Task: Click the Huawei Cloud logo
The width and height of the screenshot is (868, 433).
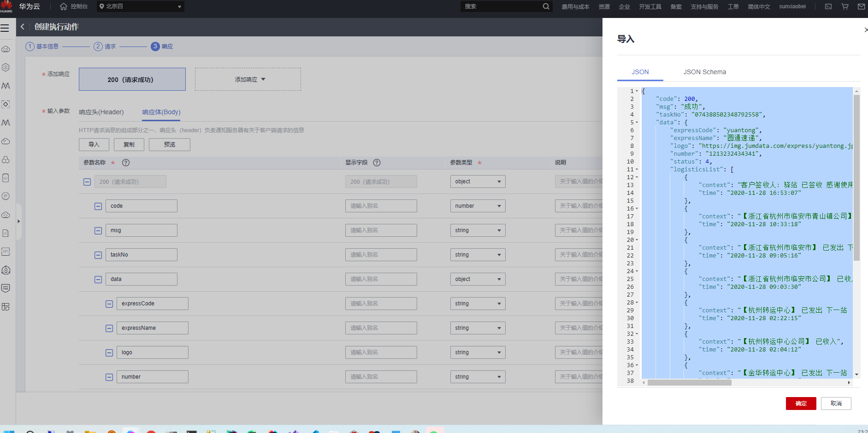Action: click(x=6, y=6)
